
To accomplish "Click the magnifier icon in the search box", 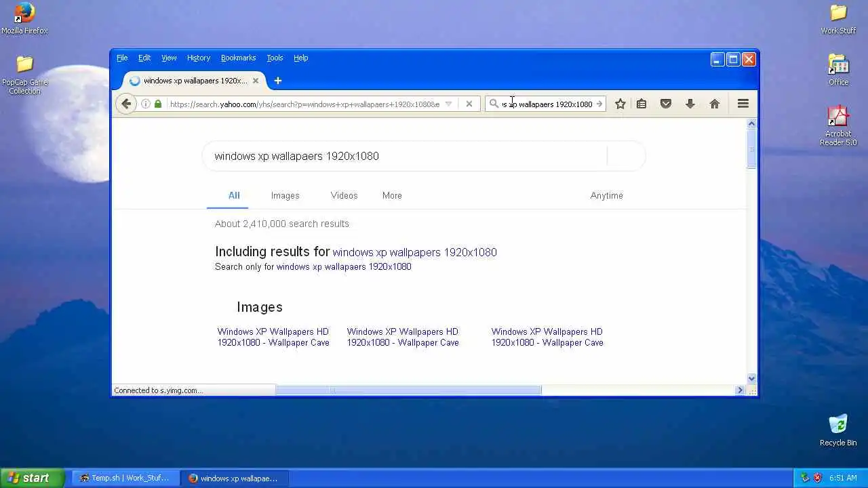I will [494, 104].
